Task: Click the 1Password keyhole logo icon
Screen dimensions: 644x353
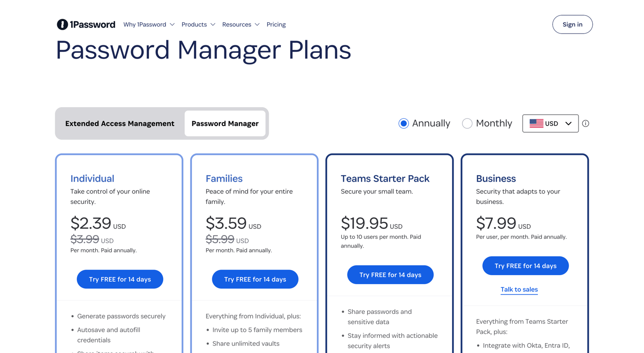Action: coord(62,24)
